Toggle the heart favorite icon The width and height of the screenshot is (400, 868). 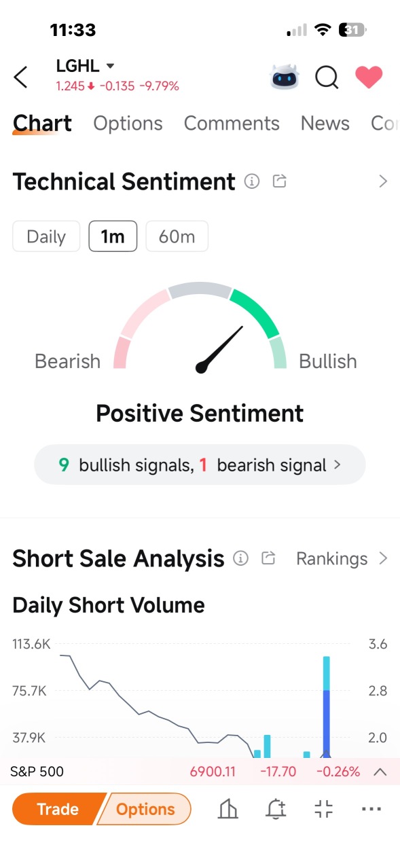pos(369,77)
